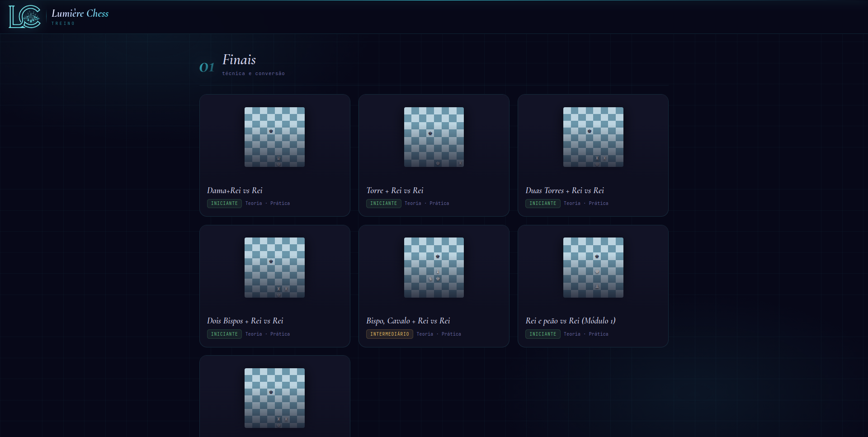Open the Dama+Rei vs Rei chessboard thumbnail
The height and width of the screenshot is (437, 868).
click(274, 137)
